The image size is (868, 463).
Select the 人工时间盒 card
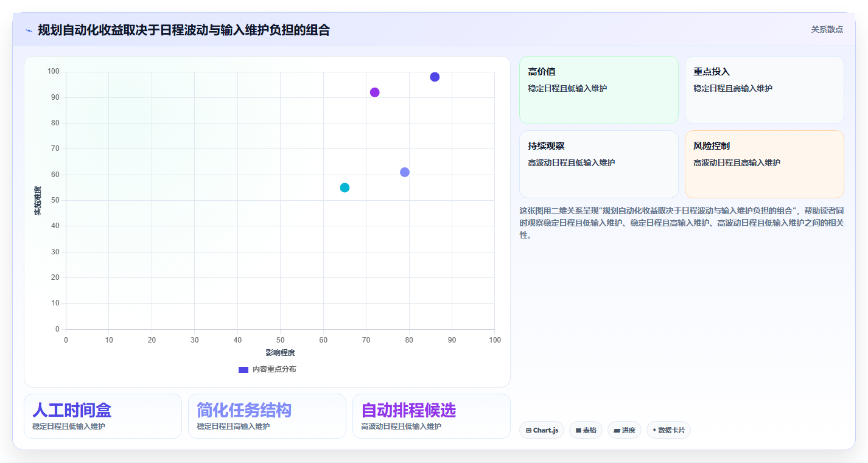pyautogui.click(x=103, y=416)
